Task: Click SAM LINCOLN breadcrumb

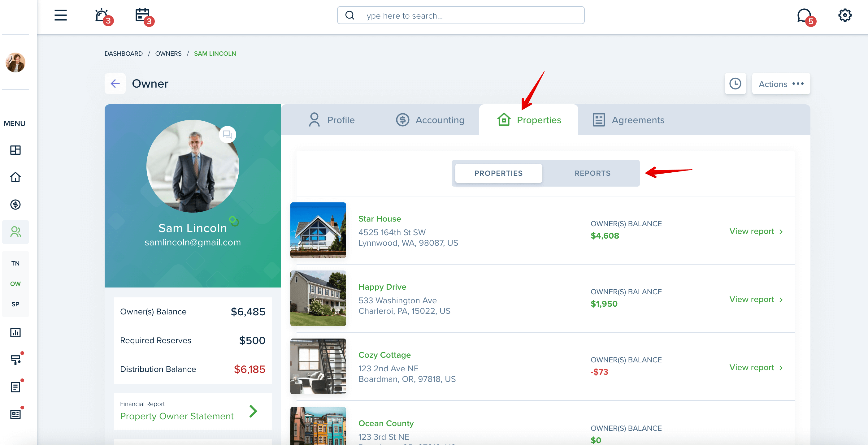Action: coord(215,54)
